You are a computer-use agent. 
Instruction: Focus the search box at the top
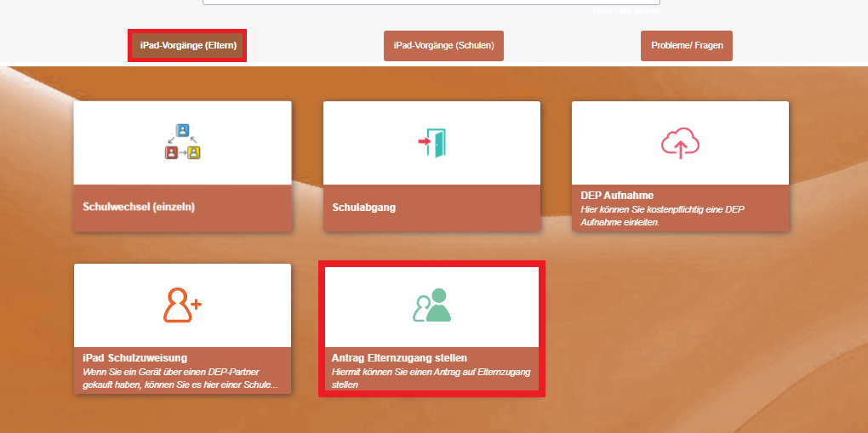(431, 2)
